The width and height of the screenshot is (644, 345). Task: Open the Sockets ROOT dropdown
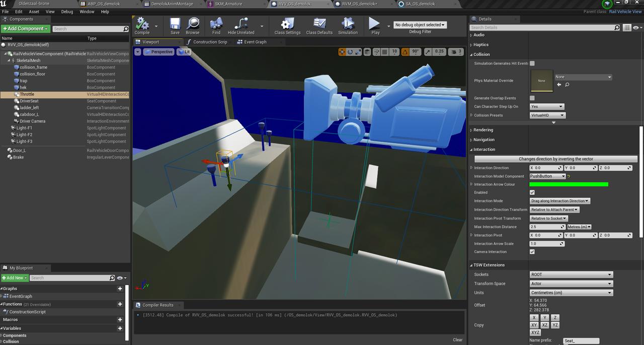point(571,274)
